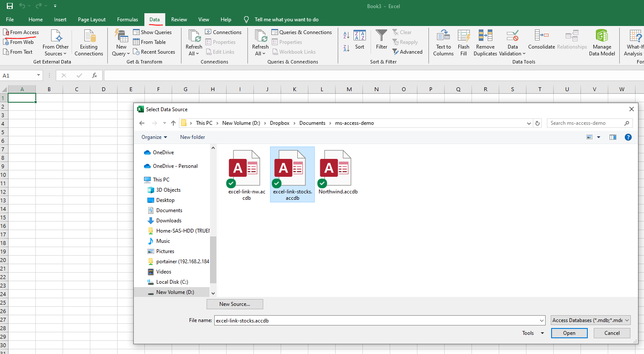Switch to the Page Layout tab
644x354 pixels.
click(92, 20)
